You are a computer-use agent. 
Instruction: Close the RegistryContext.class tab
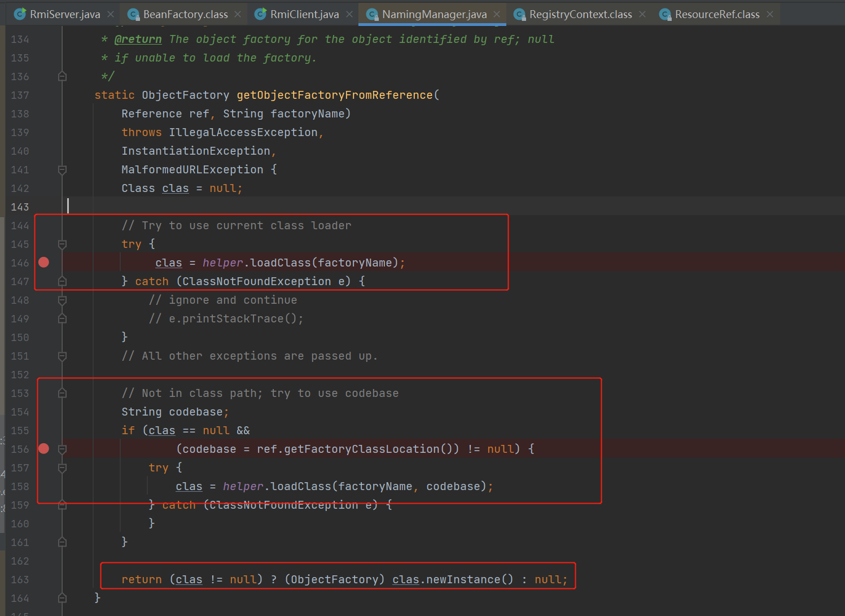pyautogui.click(x=642, y=14)
